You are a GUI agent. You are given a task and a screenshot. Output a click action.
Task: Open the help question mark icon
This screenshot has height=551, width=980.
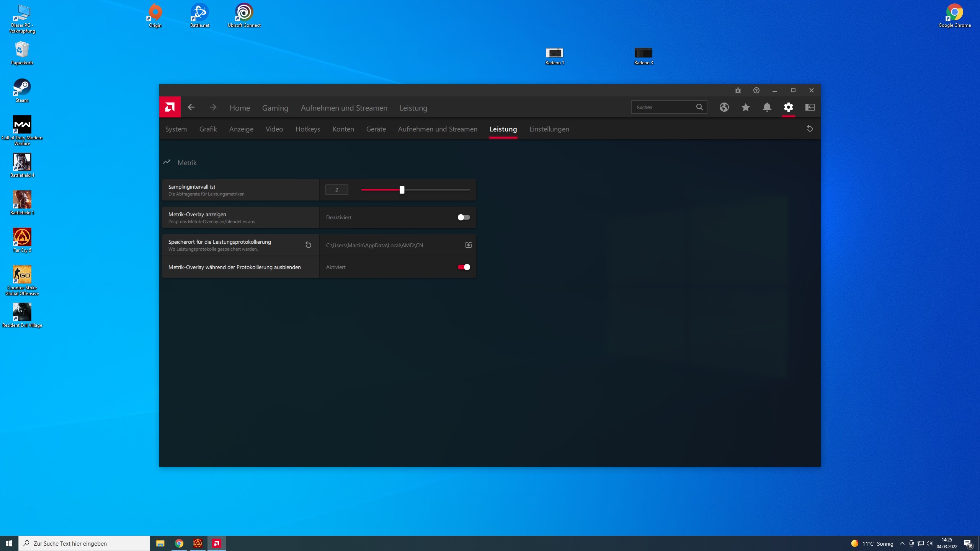(x=756, y=90)
